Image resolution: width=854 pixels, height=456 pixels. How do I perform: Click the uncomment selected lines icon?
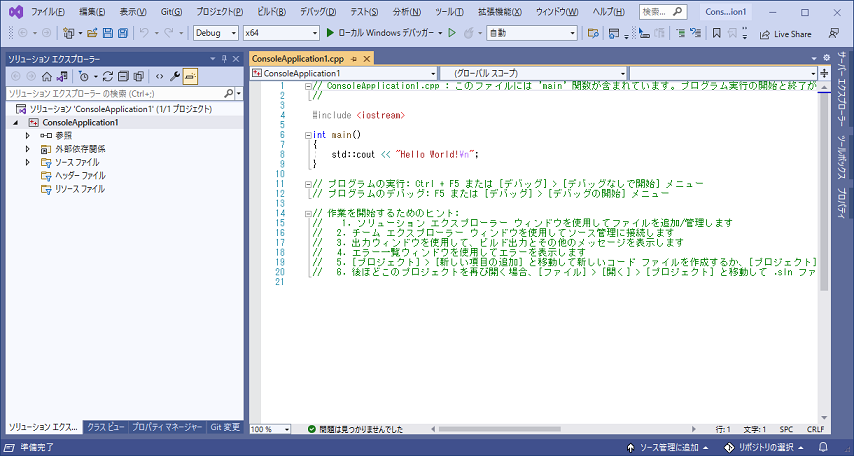(695, 33)
